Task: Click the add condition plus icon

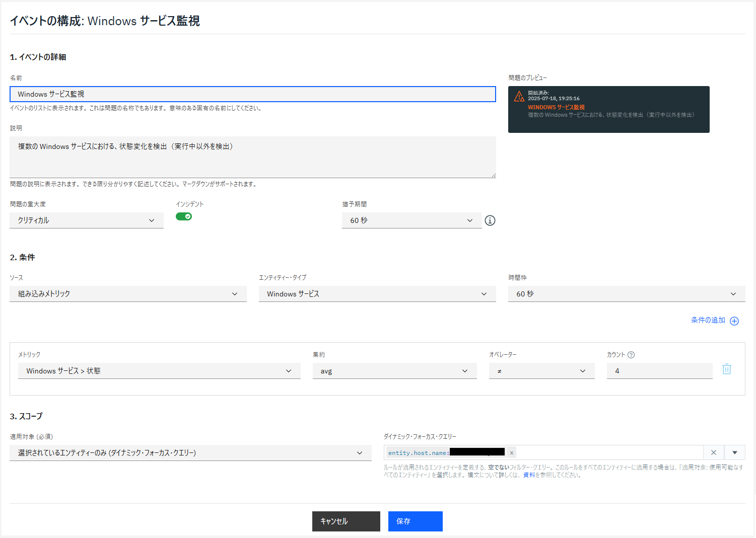Action: pyautogui.click(x=734, y=321)
